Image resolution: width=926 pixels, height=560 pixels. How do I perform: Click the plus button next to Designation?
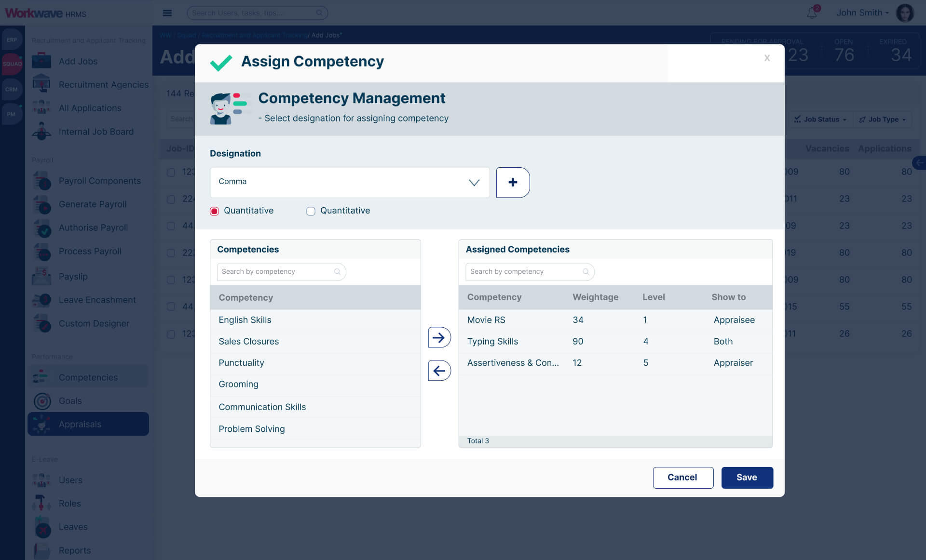[x=513, y=182]
